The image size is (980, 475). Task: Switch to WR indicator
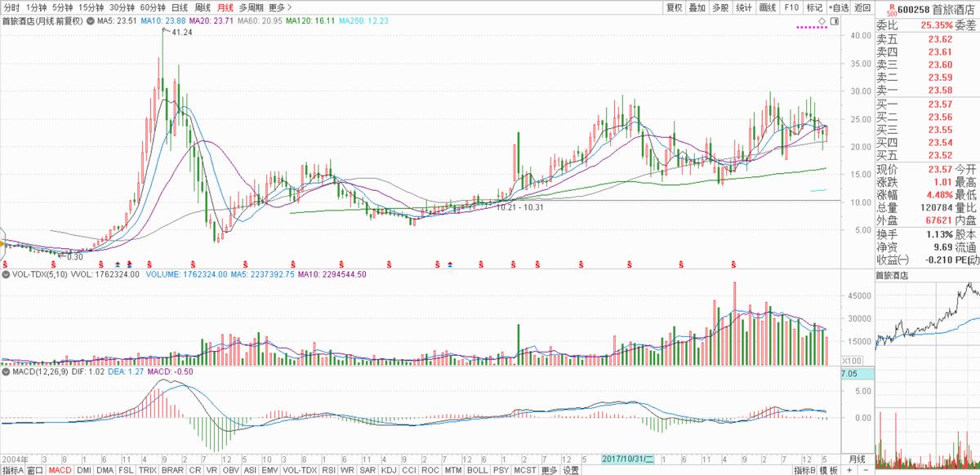click(347, 470)
